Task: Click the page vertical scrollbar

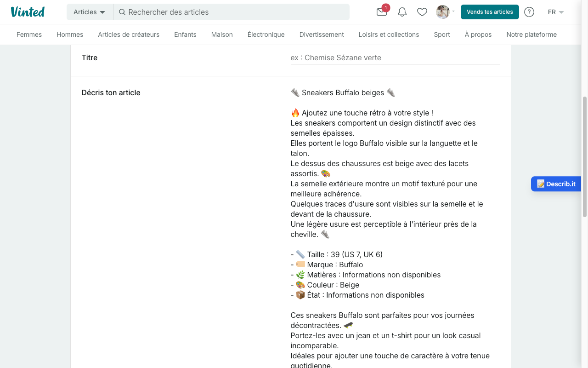Action: click(x=585, y=156)
